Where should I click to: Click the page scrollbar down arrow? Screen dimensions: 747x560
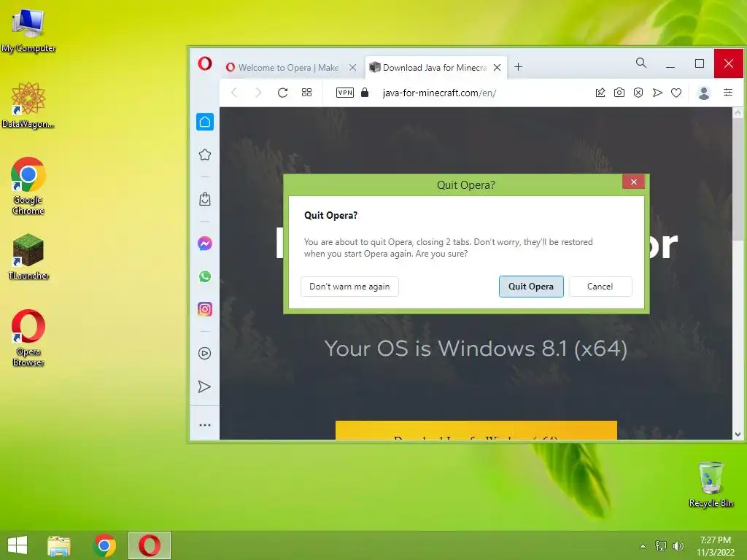[738, 435]
